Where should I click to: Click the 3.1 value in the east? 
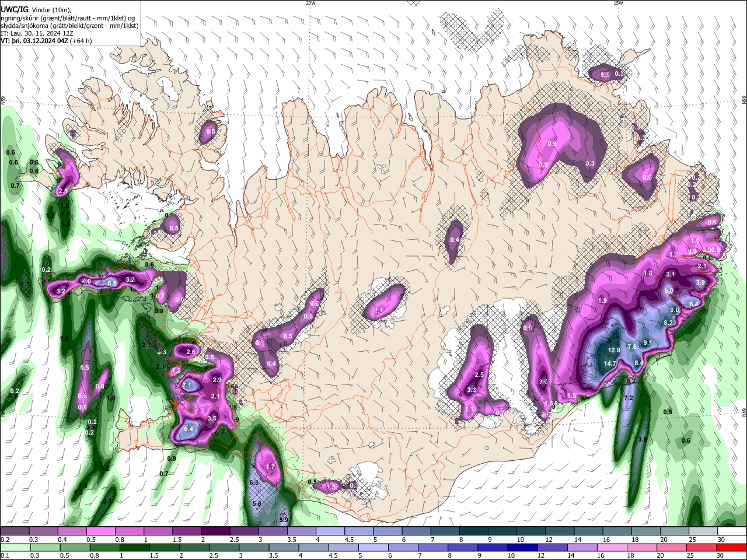tap(671, 274)
